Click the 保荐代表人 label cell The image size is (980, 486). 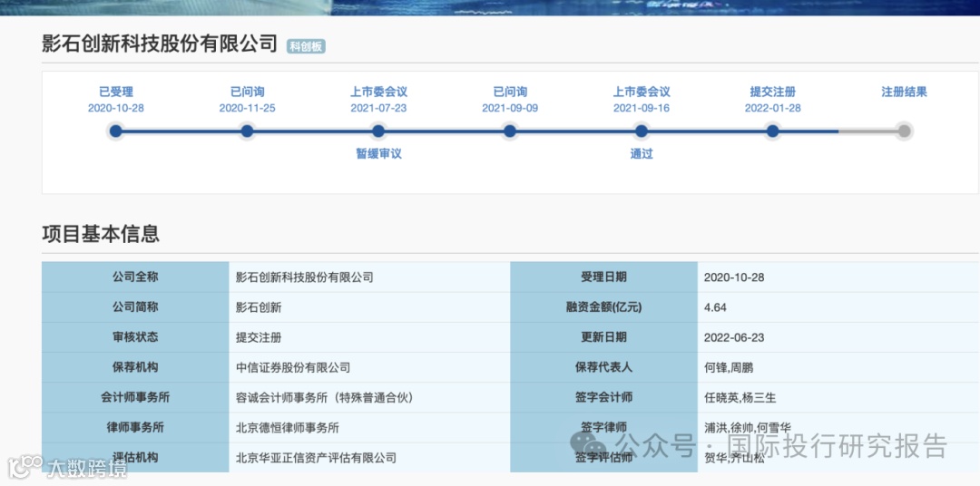[x=603, y=366]
